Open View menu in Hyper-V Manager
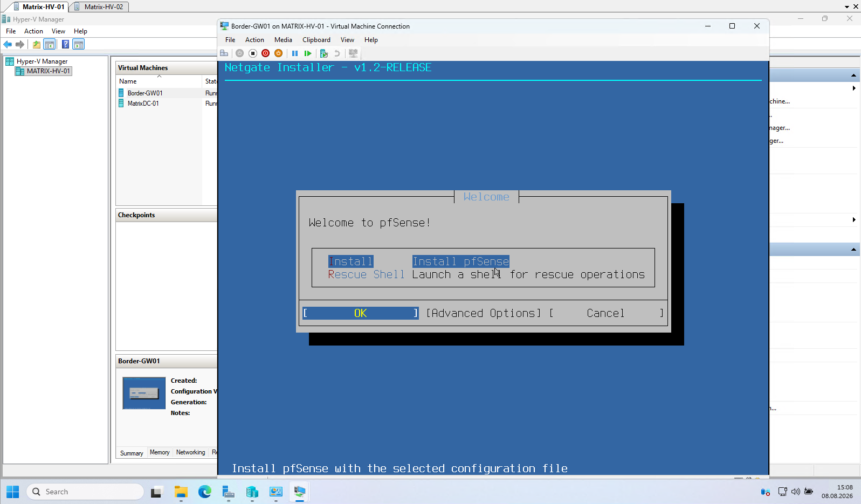 [x=58, y=31]
